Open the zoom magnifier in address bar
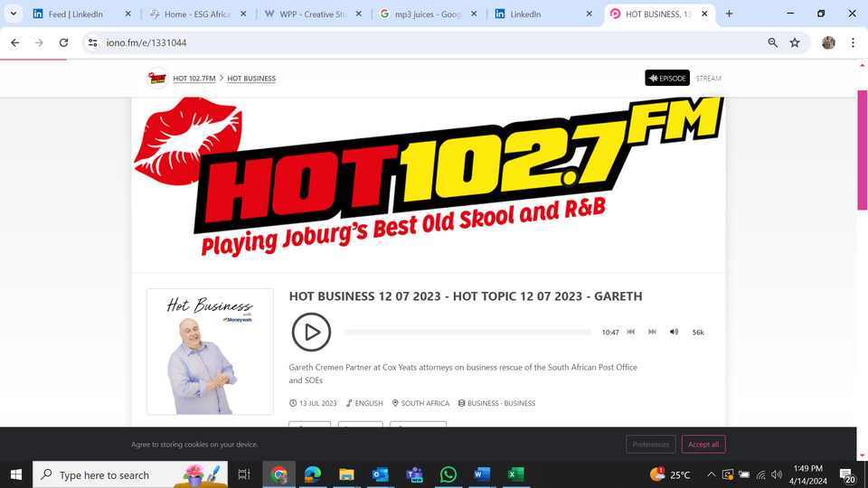868x488 pixels. 773,42
